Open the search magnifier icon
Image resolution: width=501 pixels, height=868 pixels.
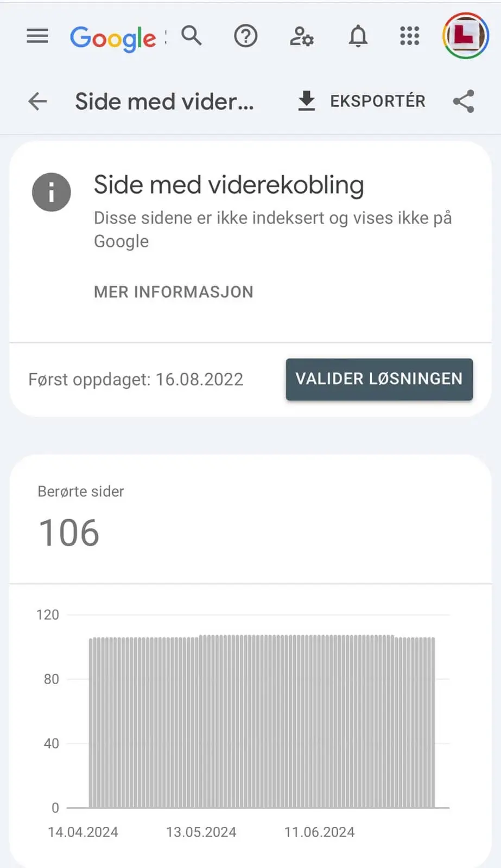tap(191, 36)
